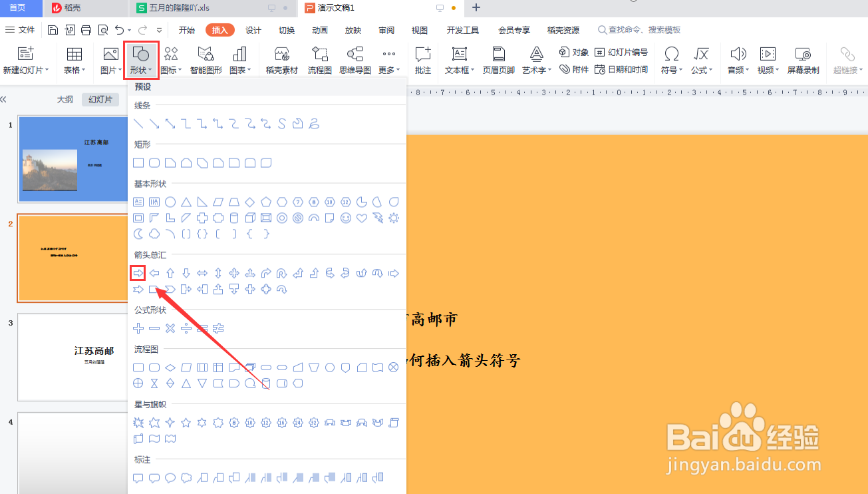Insert the flowchart decision diamond shape
The height and width of the screenshot is (494, 868).
click(170, 368)
